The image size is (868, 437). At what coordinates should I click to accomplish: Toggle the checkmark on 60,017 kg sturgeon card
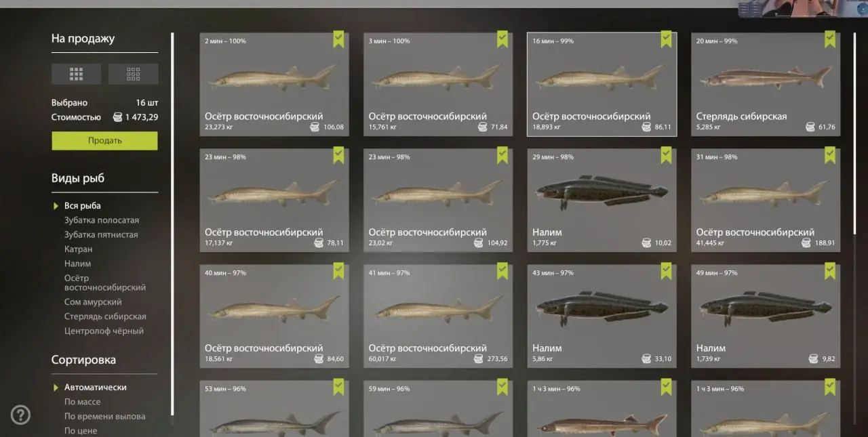[x=502, y=271]
